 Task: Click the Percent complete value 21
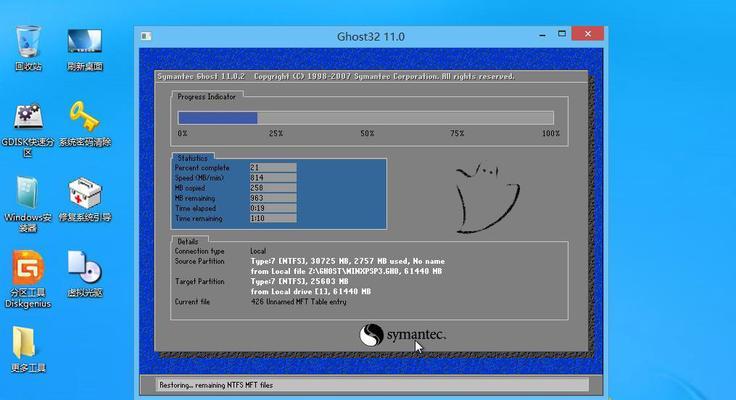273,168
